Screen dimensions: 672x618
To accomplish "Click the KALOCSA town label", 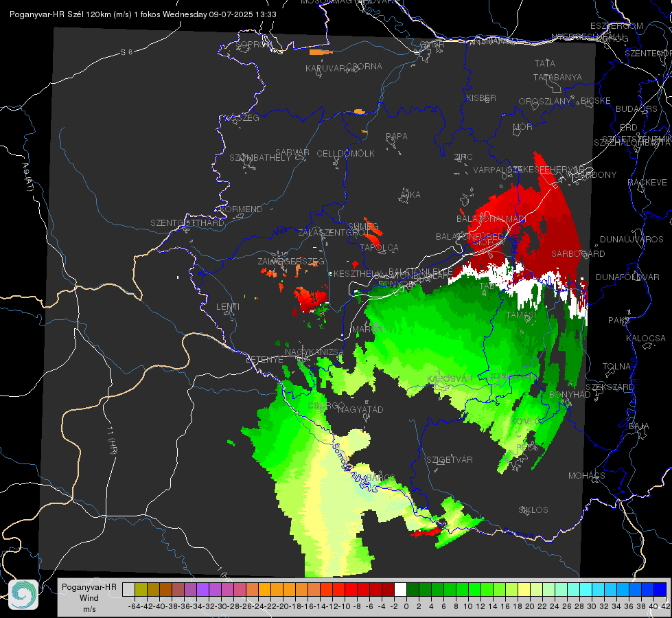I will pyautogui.click(x=645, y=338).
